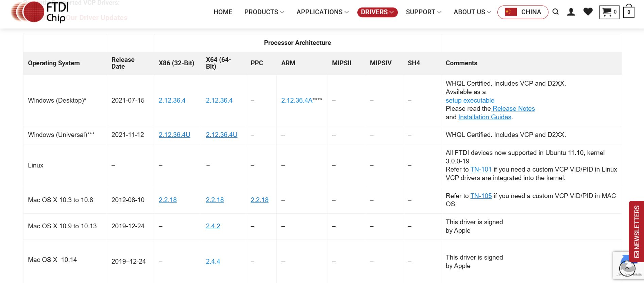Download Mac driver version 2.4.2
The height and width of the screenshot is (283, 644).
coord(213,226)
